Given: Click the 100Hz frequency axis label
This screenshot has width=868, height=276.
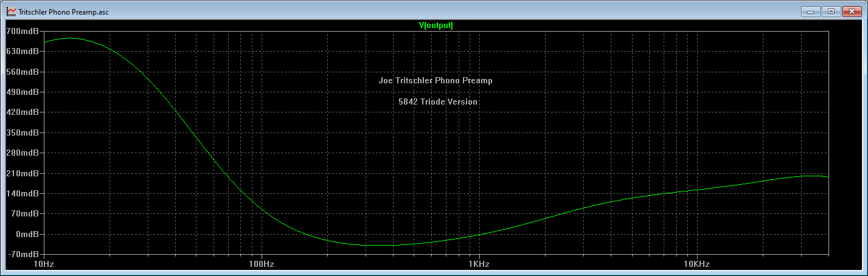Looking at the screenshot, I should 262,264.
